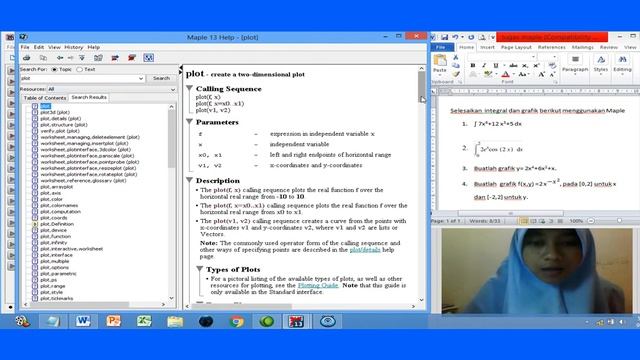Open the History menu in Maple Help
Viewport: 640px width, 360px height.
coord(73,47)
